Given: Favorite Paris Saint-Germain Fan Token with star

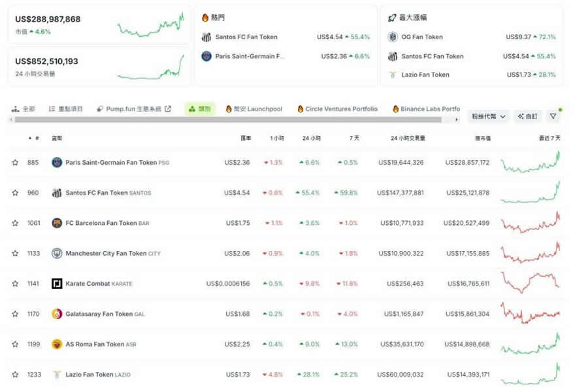Looking at the screenshot, I should click(x=15, y=162).
